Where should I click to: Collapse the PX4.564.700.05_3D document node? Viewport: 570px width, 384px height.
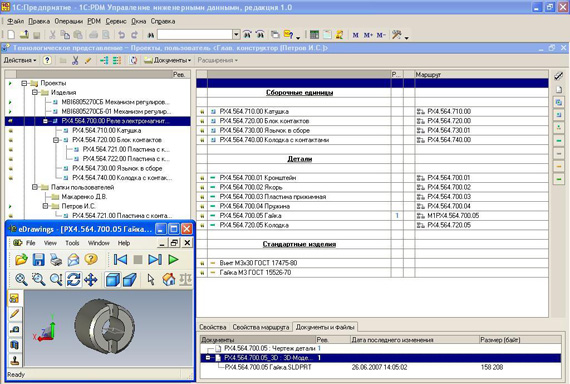pos(208,358)
